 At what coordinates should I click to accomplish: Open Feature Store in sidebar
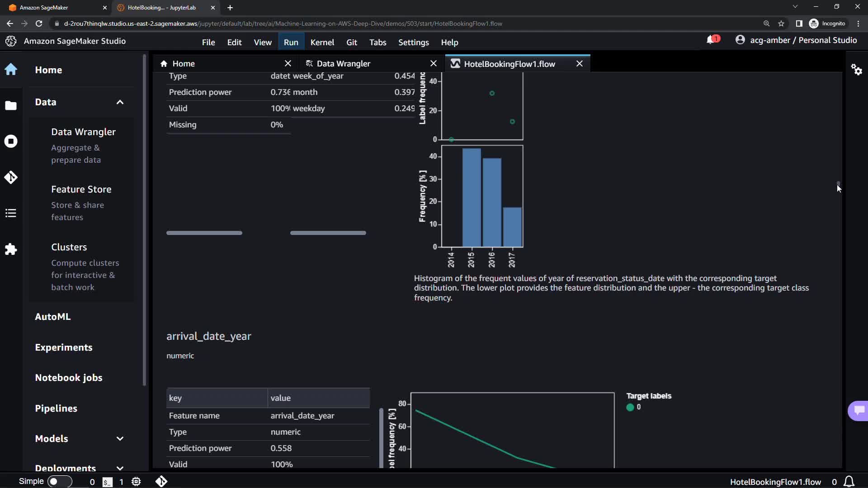point(81,189)
